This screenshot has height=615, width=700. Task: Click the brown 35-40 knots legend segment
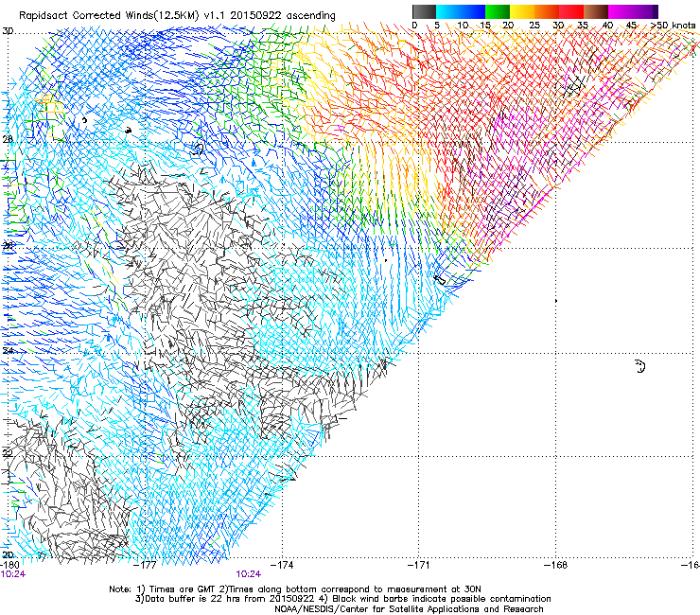coord(596,11)
